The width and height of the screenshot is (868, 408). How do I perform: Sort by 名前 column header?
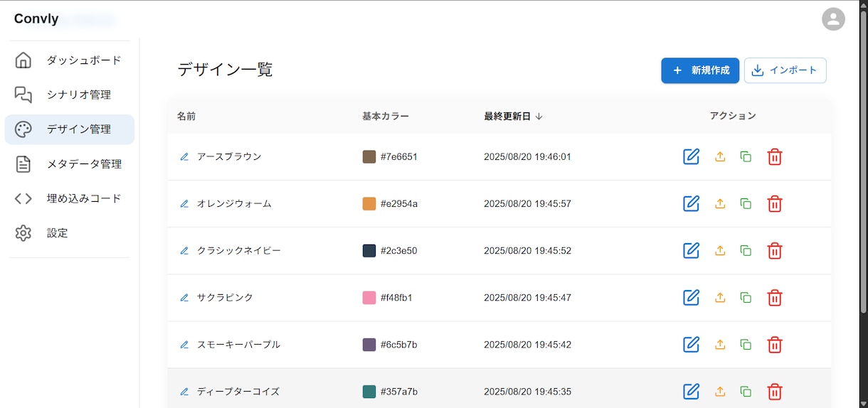[x=186, y=116]
